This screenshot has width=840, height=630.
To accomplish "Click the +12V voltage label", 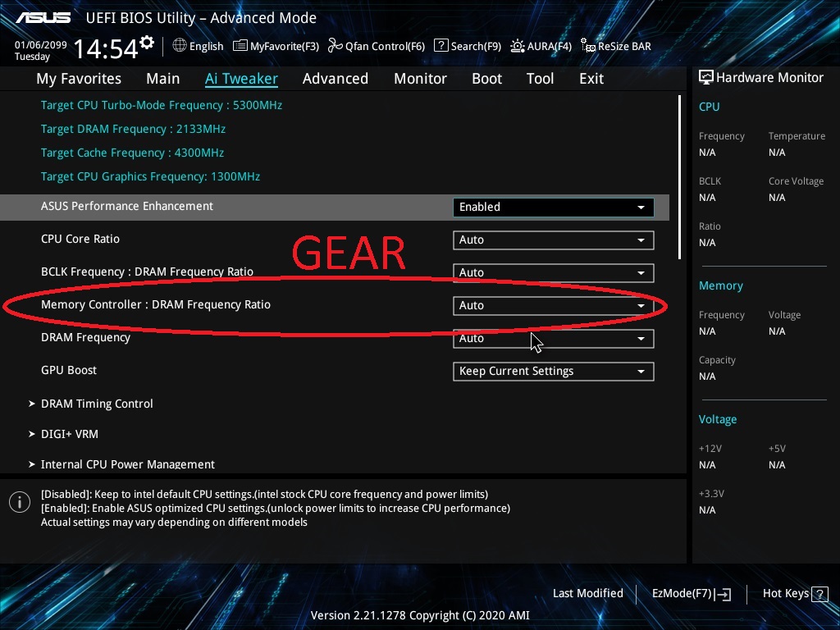I will tap(710, 449).
